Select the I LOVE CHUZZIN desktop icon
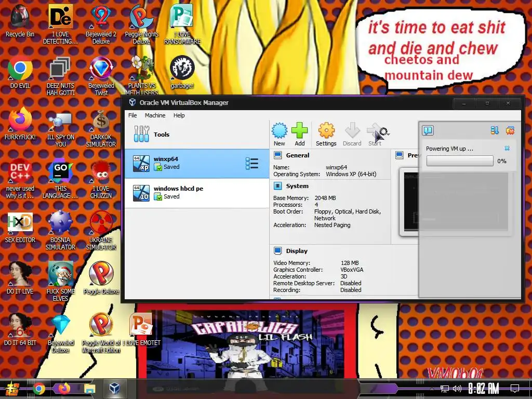 (x=101, y=179)
